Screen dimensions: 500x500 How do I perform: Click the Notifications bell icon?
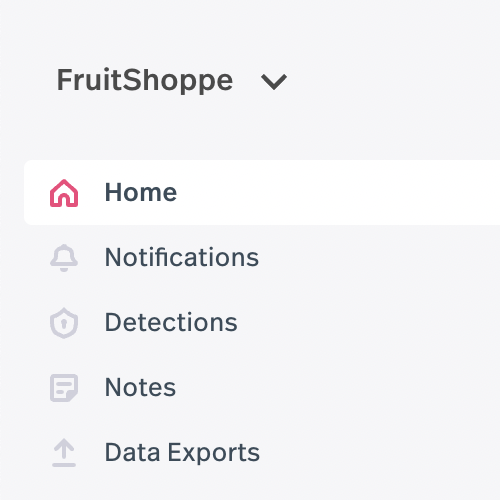(64, 258)
